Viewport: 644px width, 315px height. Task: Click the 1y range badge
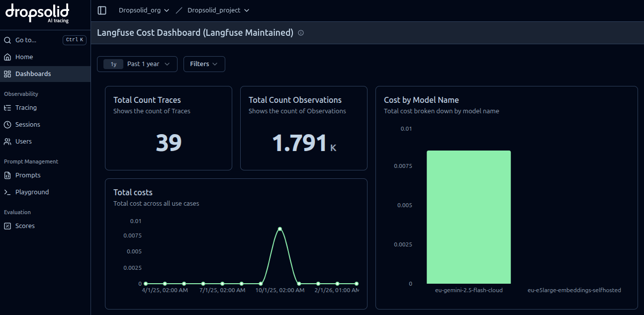pyautogui.click(x=113, y=64)
